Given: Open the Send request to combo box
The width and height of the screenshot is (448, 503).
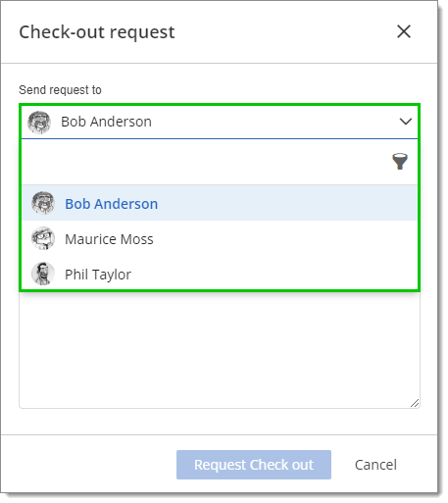Looking at the screenshot, I should pos(220,122).
